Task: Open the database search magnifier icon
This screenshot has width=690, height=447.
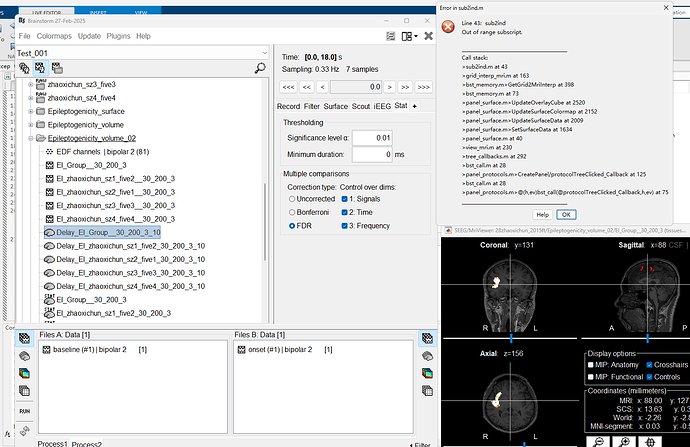Action: click(x=260, y=68)
